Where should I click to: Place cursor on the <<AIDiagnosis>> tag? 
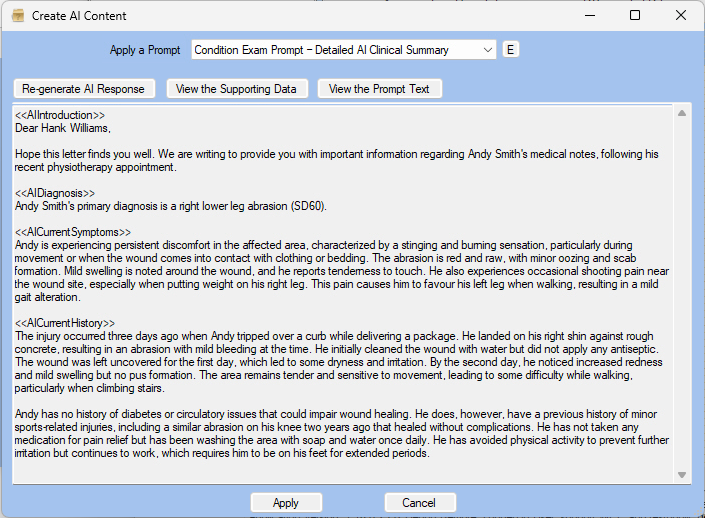pyautogui.click(x=55, y=193)
